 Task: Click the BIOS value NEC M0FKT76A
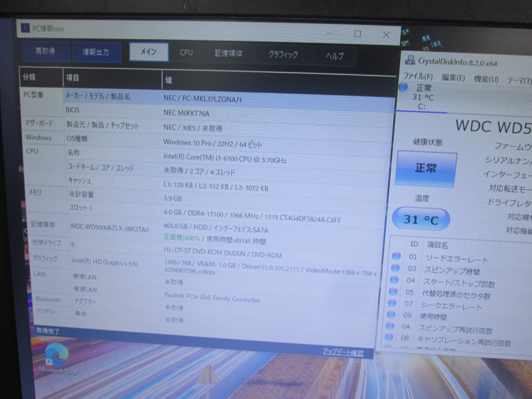click(186, 113)
